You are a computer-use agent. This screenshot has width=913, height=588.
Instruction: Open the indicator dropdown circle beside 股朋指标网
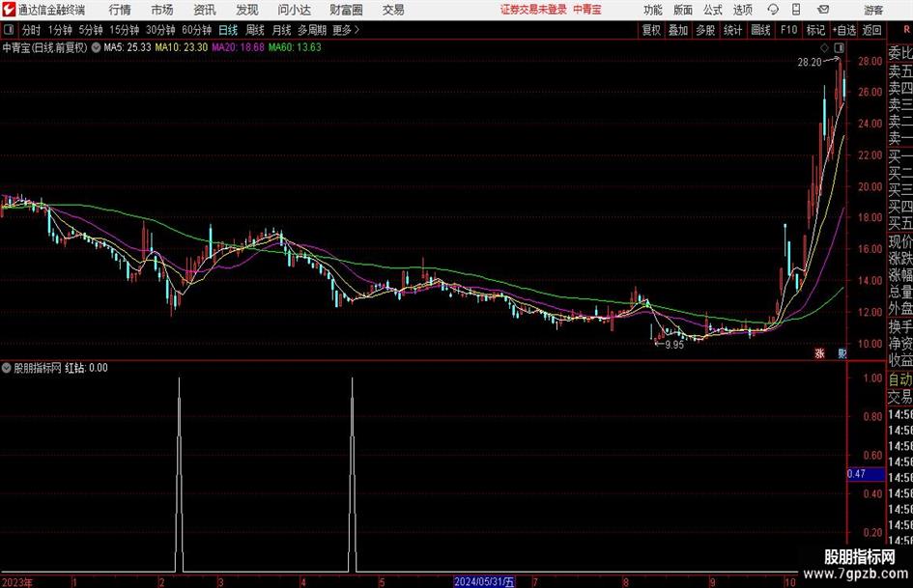point(7,368)
